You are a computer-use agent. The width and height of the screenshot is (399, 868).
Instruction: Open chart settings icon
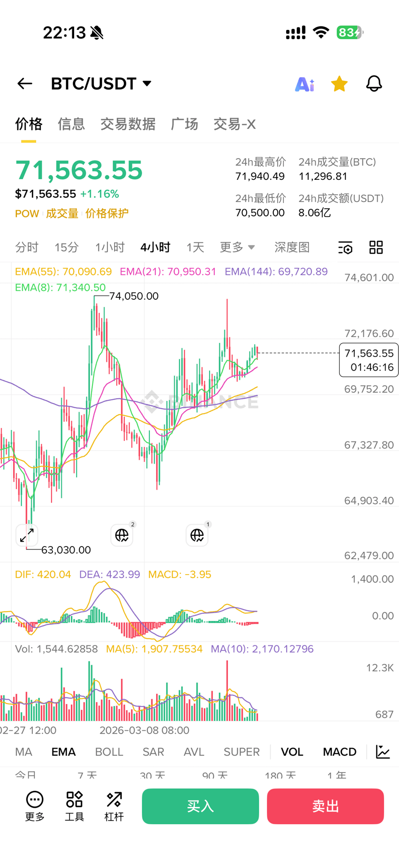click(x=346, y=248)
